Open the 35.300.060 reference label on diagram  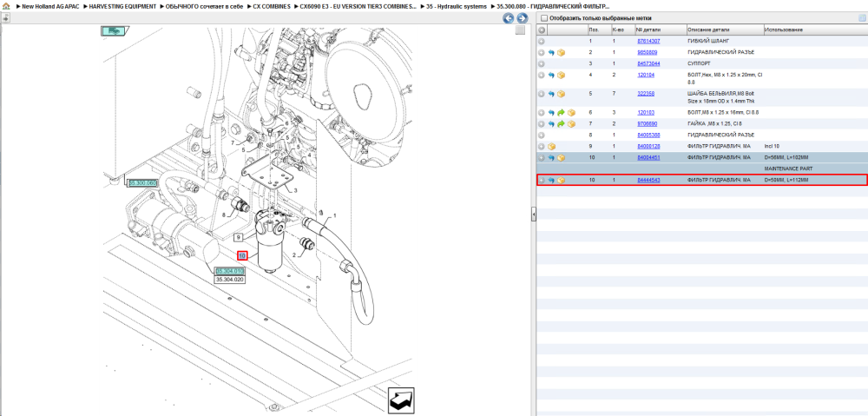[143, 182]
